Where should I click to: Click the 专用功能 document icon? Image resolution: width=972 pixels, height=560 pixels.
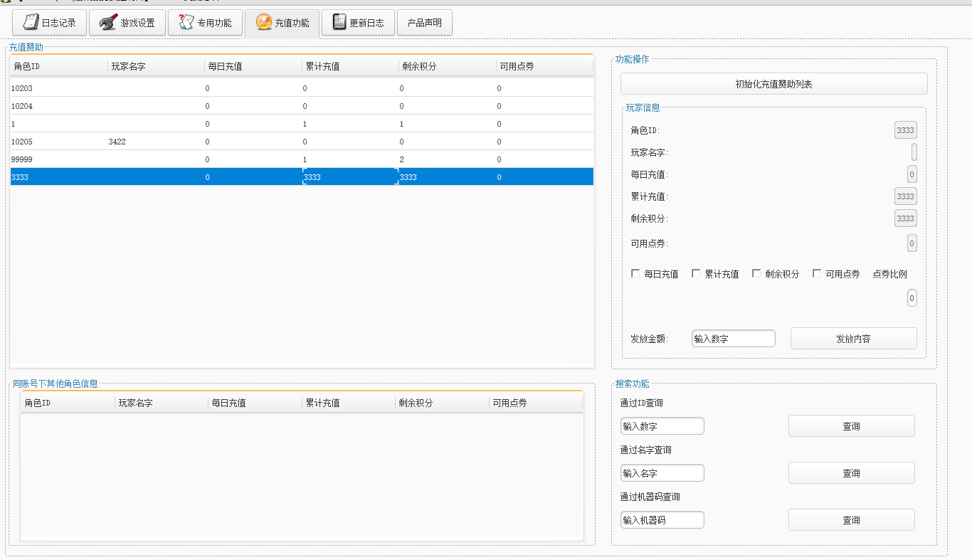click(x=186, y=22)
